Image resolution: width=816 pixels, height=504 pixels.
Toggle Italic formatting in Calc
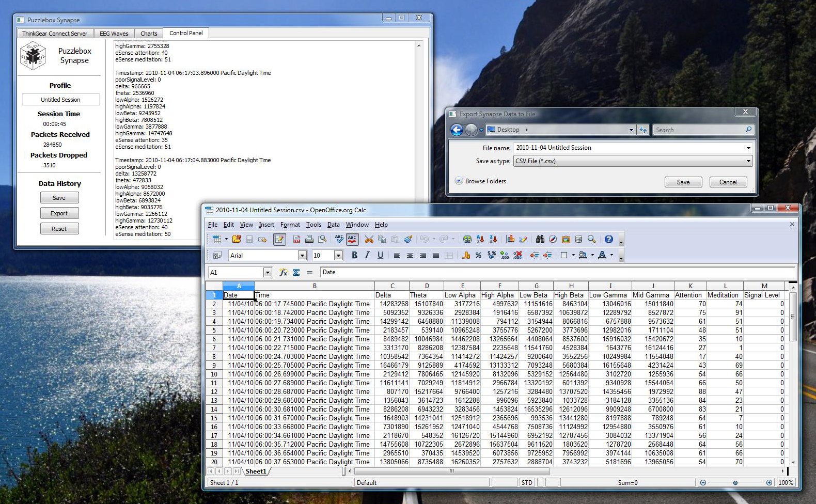pyautogui.click(x=367, y=255)
